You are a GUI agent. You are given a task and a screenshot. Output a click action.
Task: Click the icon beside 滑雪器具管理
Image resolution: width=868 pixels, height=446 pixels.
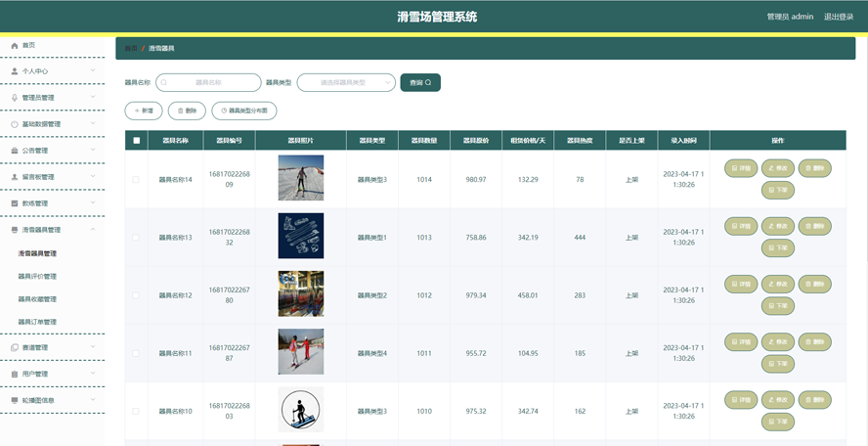pos(15,230)
